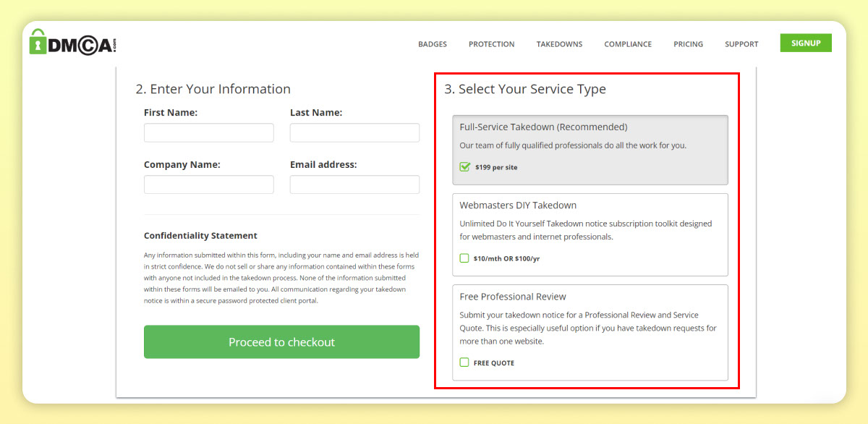Viewport: 868px width, 424px height.
Task: Click the First Name input field
Action: coord(208,133)
